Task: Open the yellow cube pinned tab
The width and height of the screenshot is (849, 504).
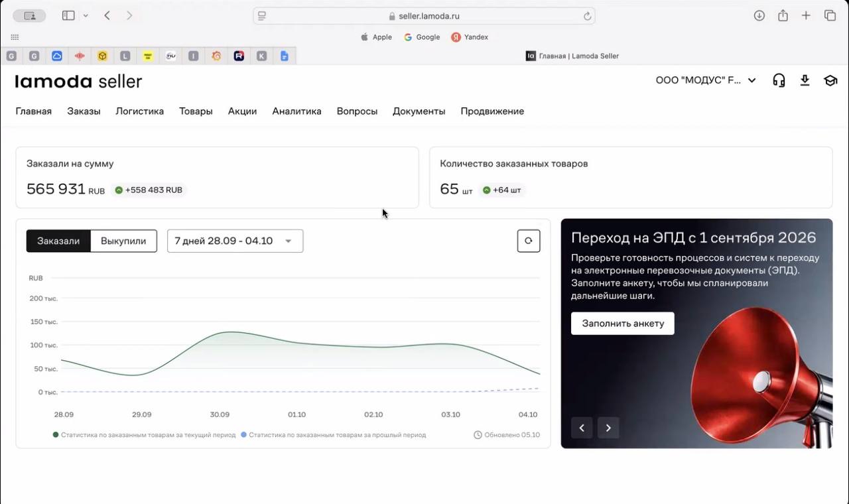Action: pyautogui.click(x=102, y=56)
